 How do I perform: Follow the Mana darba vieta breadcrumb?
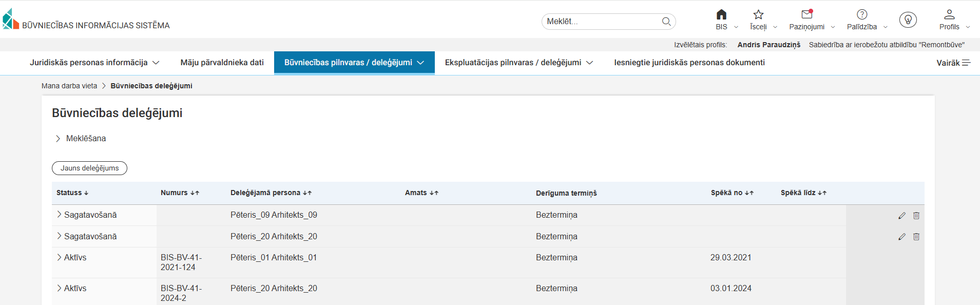(69, 86)
